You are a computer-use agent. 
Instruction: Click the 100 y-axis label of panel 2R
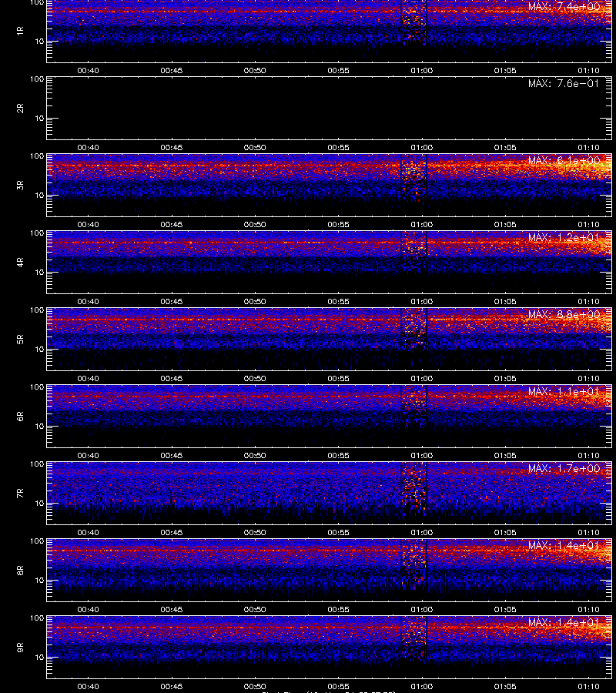(x=37, y=79)
